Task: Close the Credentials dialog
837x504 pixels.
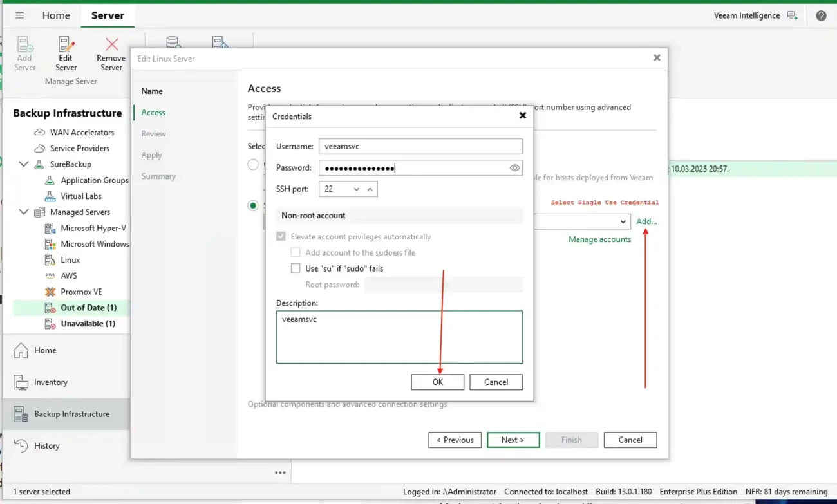Action: point(523,116)
